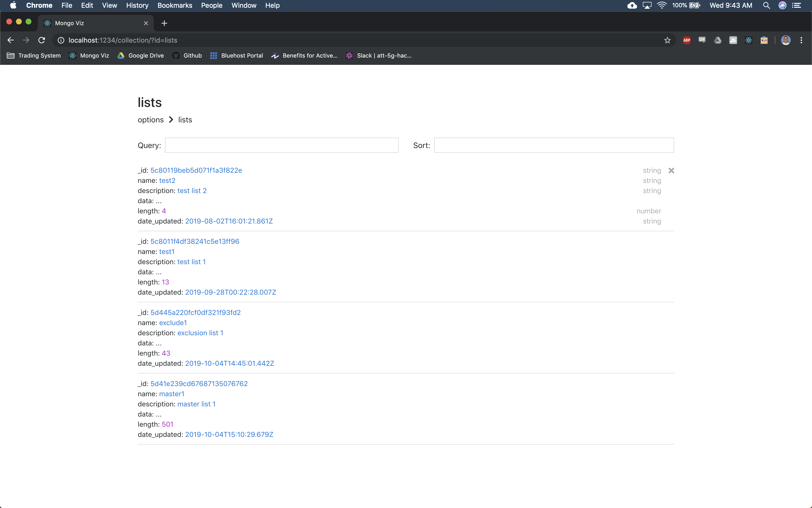Open Notification Center list icon
Screen dimensions: 812x508
[x=797, y=5]
